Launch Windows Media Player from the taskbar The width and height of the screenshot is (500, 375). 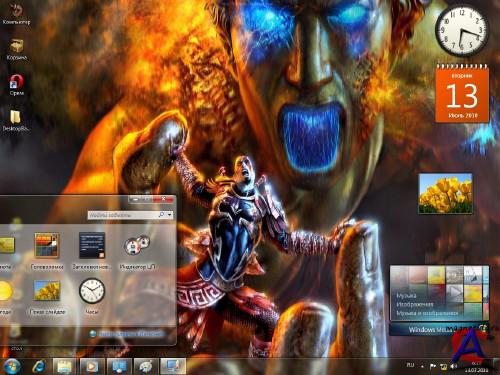pyautogui.click(x=92, y=366)
